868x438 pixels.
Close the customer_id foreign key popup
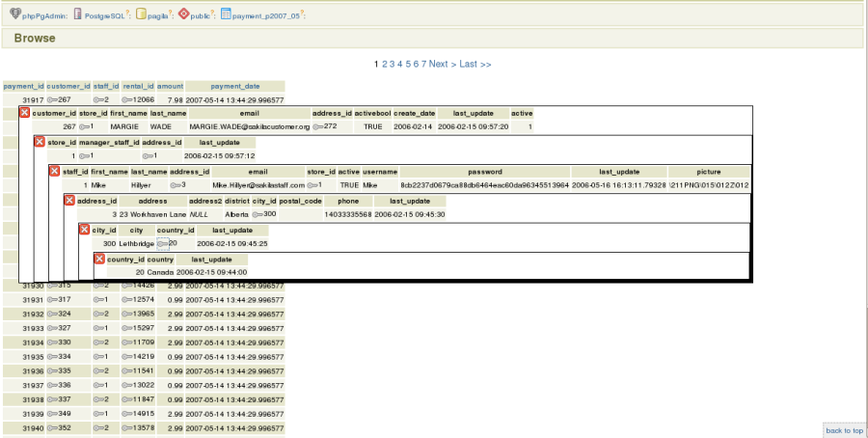point(25,114)
